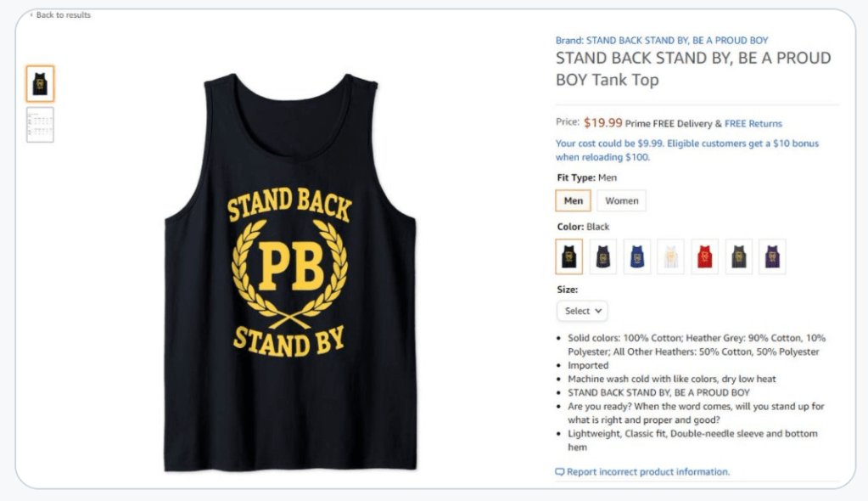Open the $10 reload bonus offer link
Image resolution: width=868 pixels, height=501 pixels.
[x=687, y=150]
